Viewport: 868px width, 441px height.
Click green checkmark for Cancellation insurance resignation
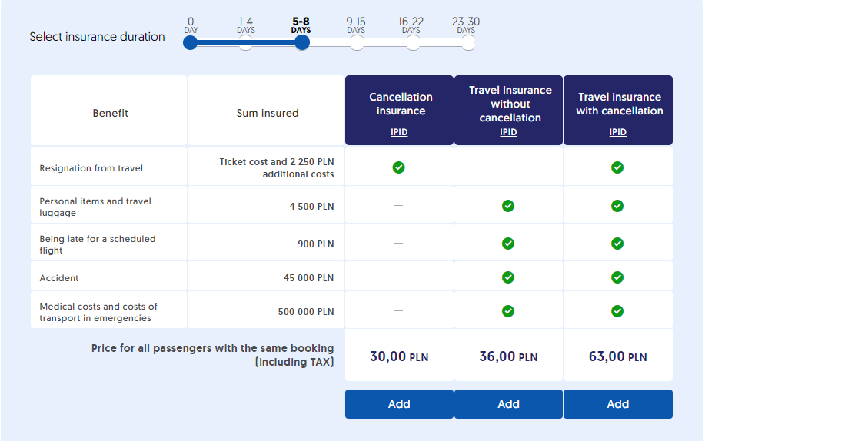pos(398,167)
